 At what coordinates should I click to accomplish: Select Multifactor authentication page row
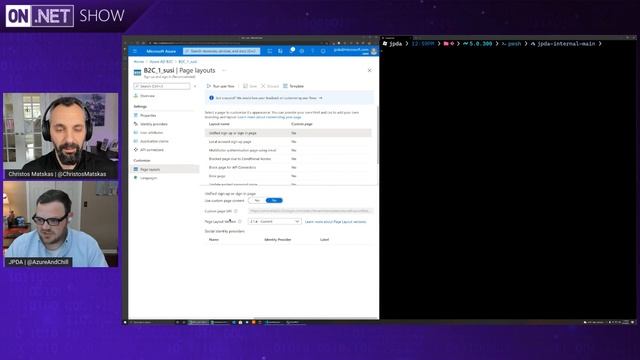tap(288, 150)
